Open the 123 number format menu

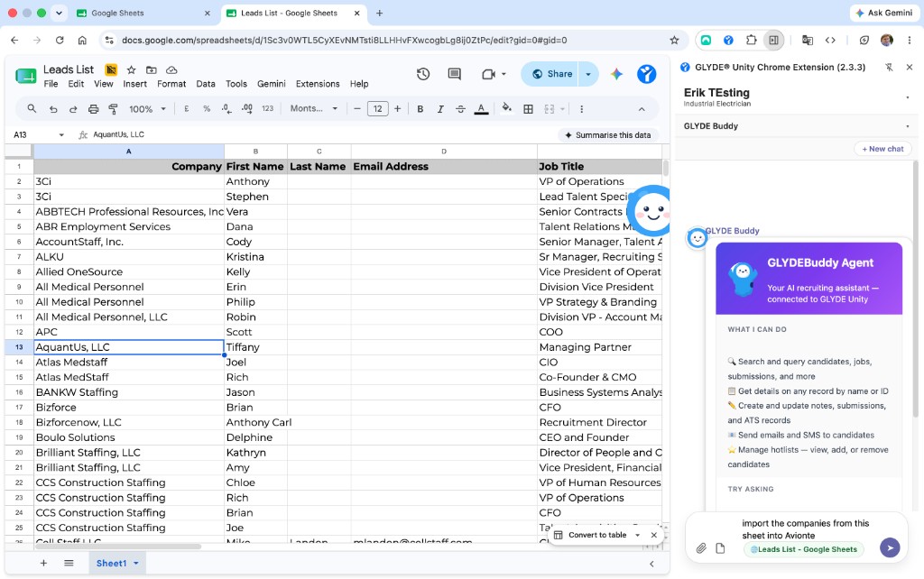pos(267,109)
